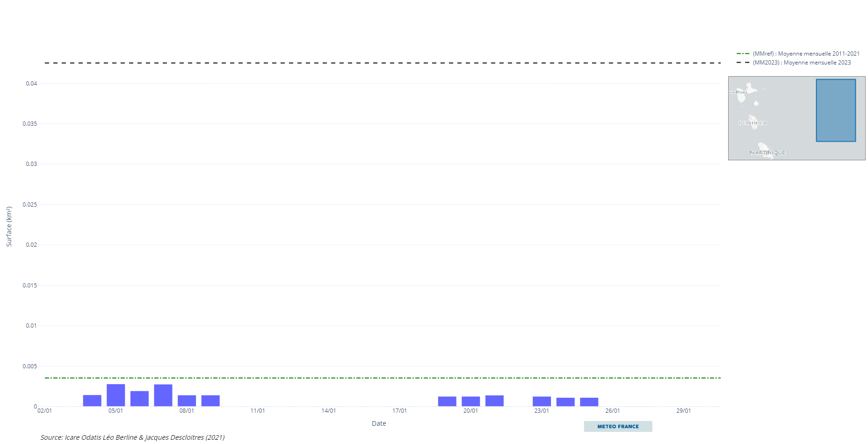Click the bar for 21/01

(x=494, y=401)
